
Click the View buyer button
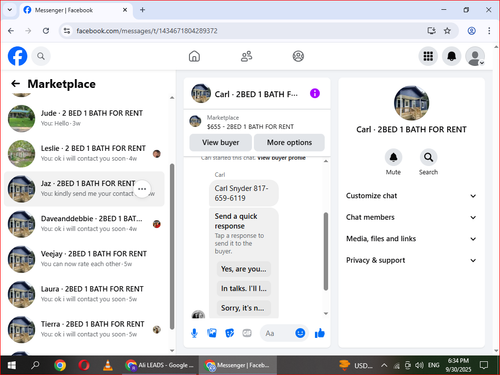click(x=221, y=142)
